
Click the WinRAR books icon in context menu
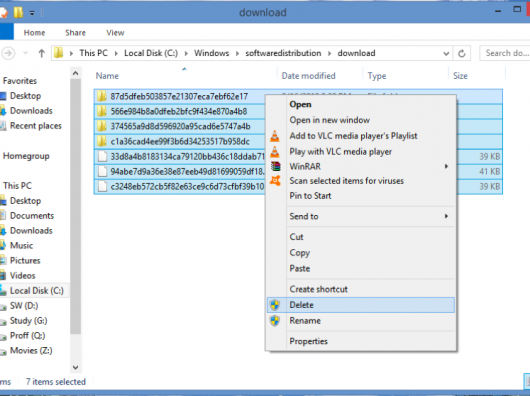(275, 166)
